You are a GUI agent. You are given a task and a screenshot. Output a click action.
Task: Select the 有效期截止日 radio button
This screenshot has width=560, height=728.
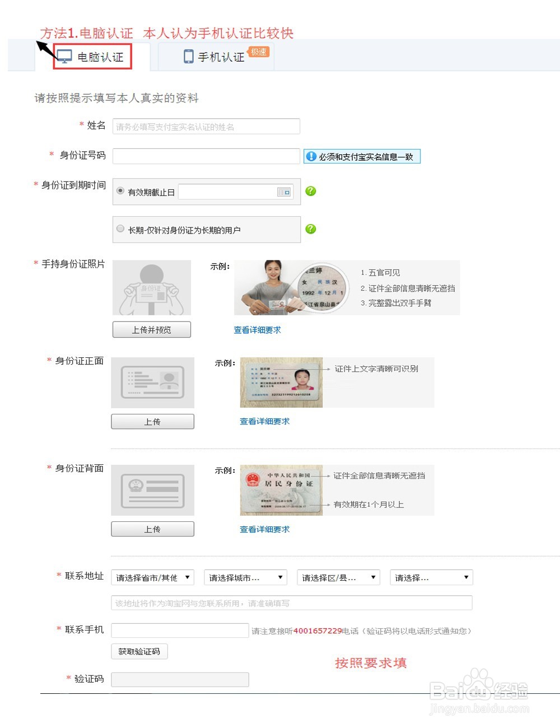pos(120,191)
